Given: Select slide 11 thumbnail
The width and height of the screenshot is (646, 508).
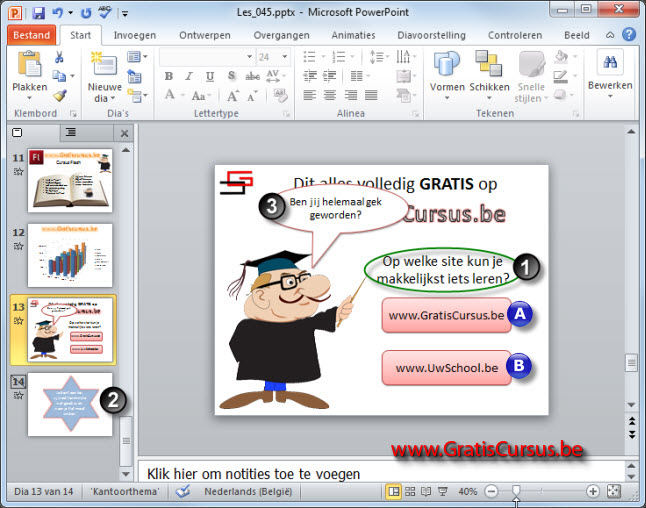Looking at the screenshot, I should point(70,181).
